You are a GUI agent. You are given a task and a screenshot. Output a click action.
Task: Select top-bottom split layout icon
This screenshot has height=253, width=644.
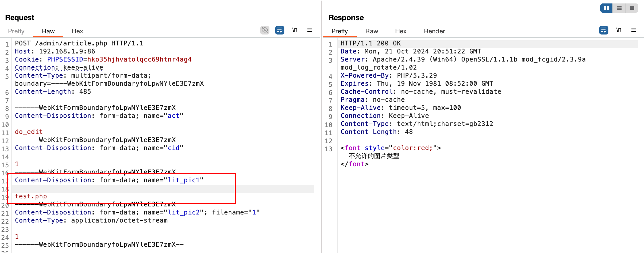click(x=619, y=8)
